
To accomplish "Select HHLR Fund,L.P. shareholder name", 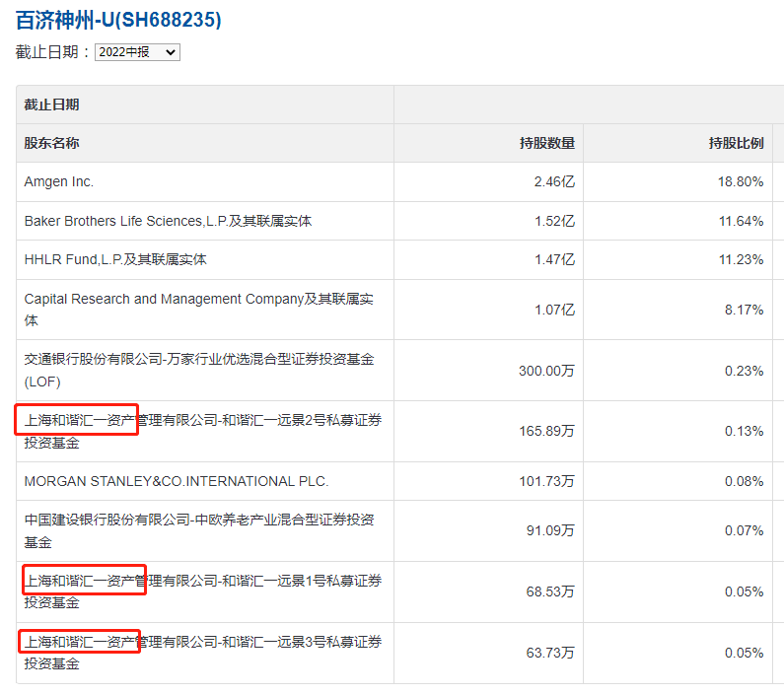I will (x=115, y=259).
